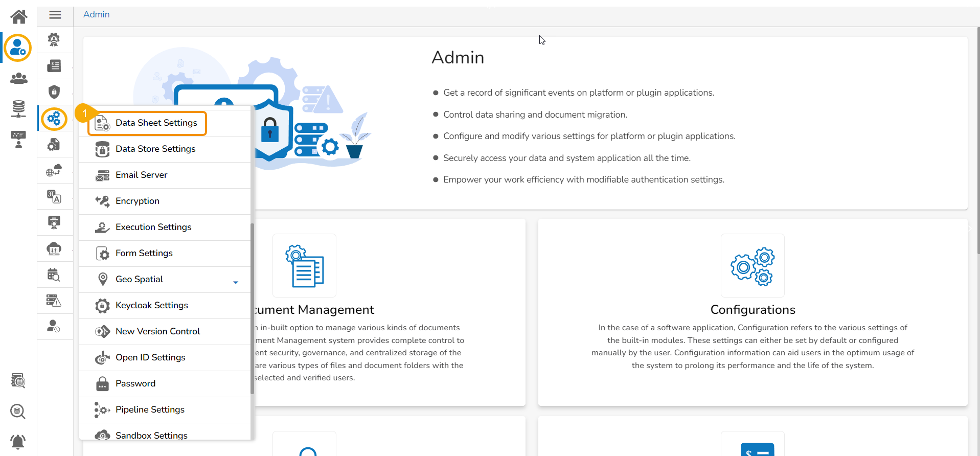This screenshot has width=980, height=456.
Task: Click the user group icon in sidebar
Action: coord(19,78)
